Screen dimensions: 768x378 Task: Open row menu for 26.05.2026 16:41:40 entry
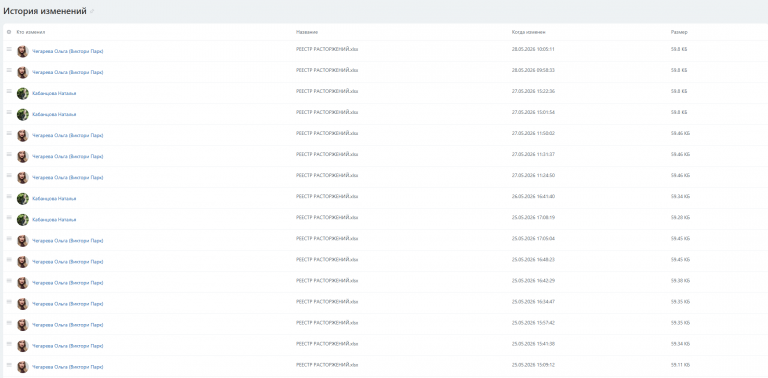9,197
